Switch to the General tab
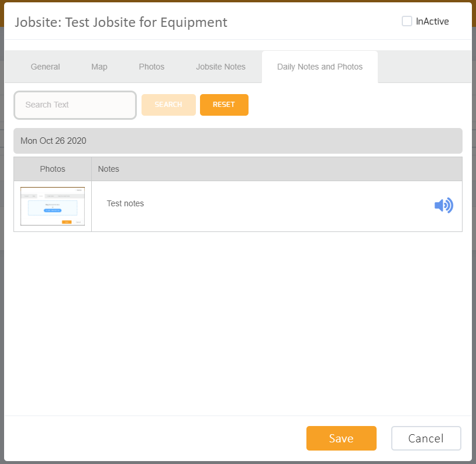 45,67
